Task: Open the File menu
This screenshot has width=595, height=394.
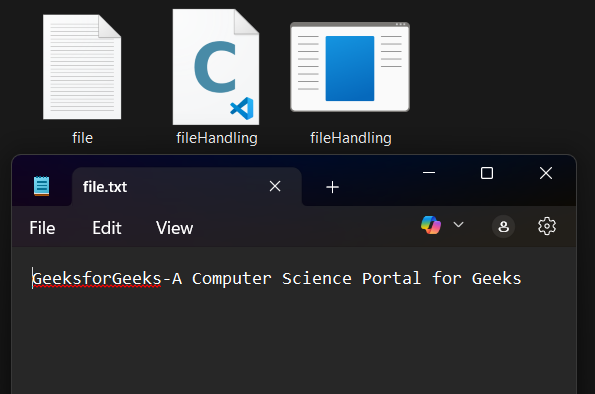Action: (x=42, y=228)
